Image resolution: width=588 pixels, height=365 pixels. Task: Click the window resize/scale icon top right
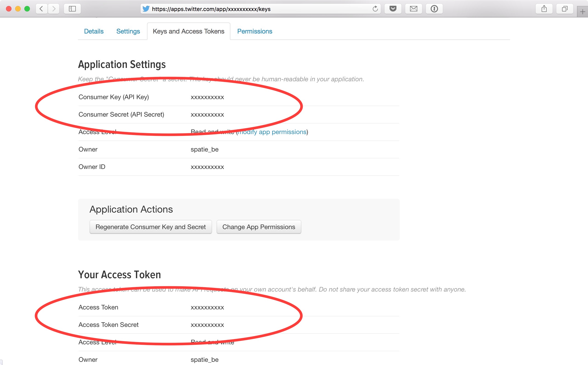(x=565, y=8)
